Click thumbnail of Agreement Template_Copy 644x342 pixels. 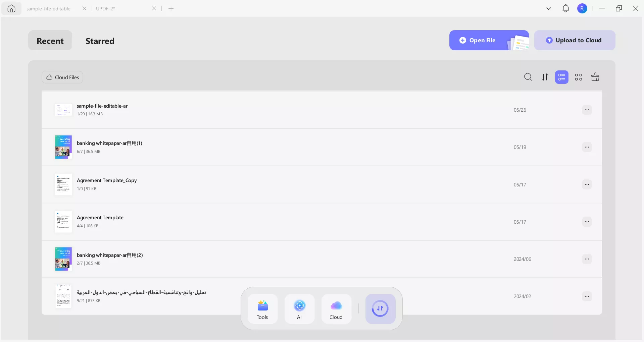tap(63, 184)
